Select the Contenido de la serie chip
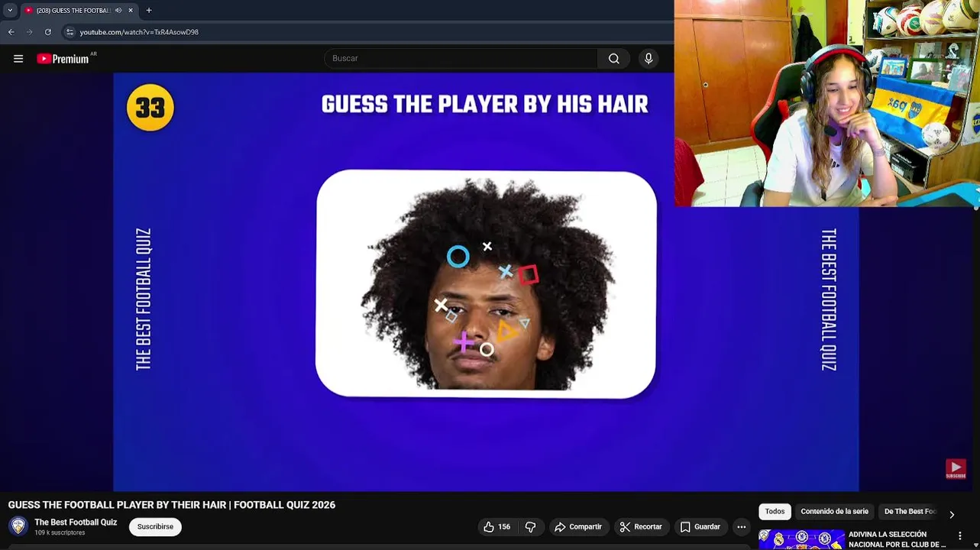This screenshot has width=980, height=550. [834, 512]
